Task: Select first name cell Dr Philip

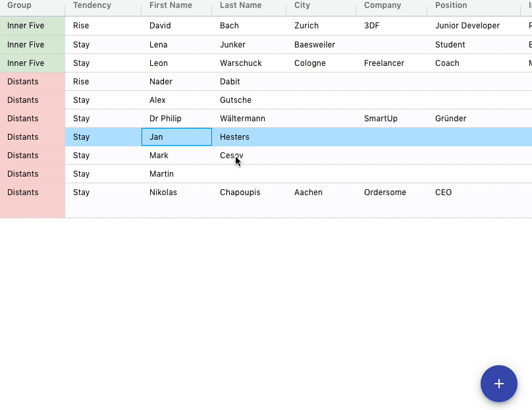Action: 176,119
